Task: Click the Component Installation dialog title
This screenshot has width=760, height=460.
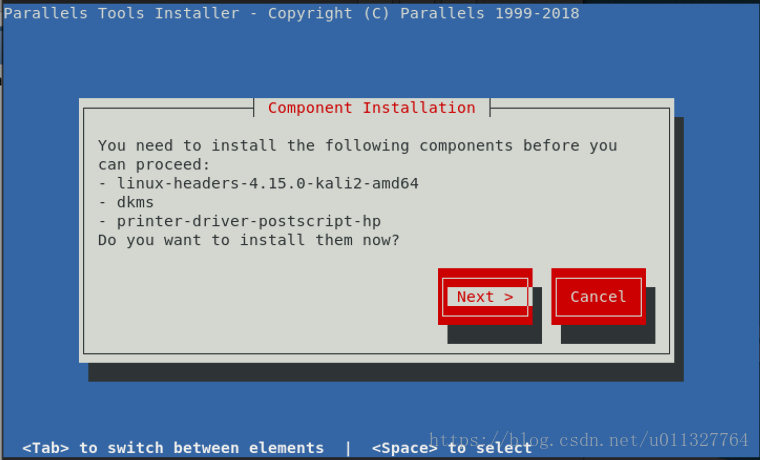Action: [x=372, y=108]
